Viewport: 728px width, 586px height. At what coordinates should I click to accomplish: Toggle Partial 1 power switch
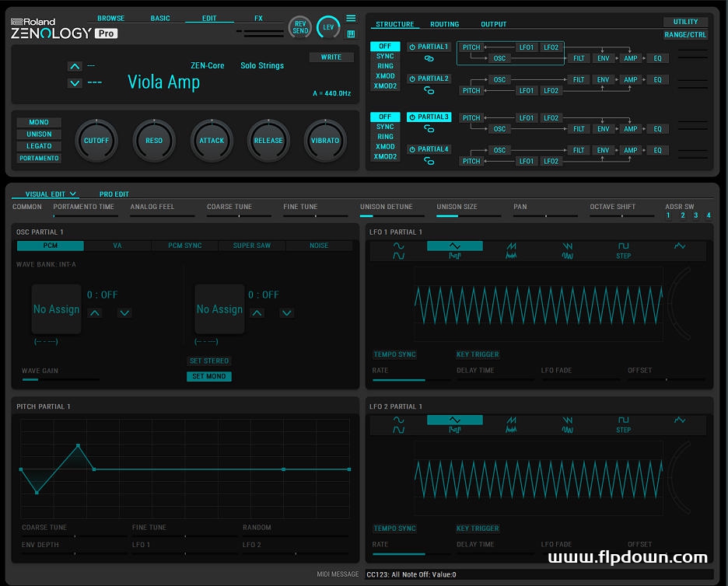pyautogui.click(x=411, y=47)
